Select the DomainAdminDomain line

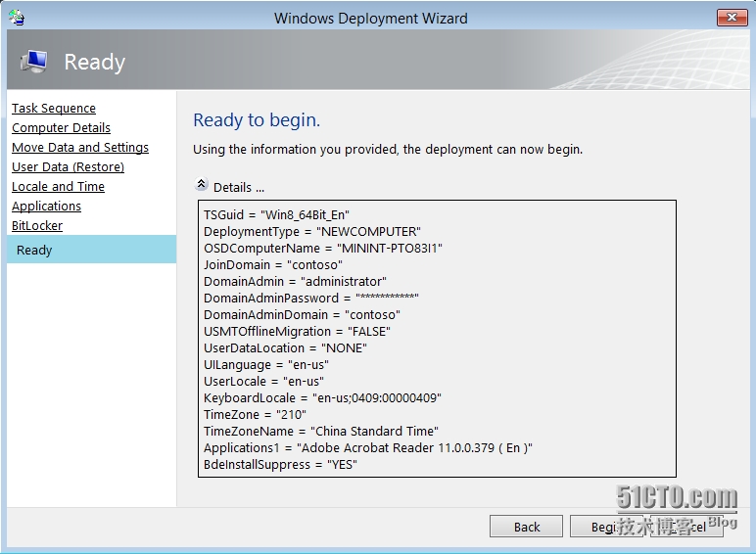tap(302, 315)
